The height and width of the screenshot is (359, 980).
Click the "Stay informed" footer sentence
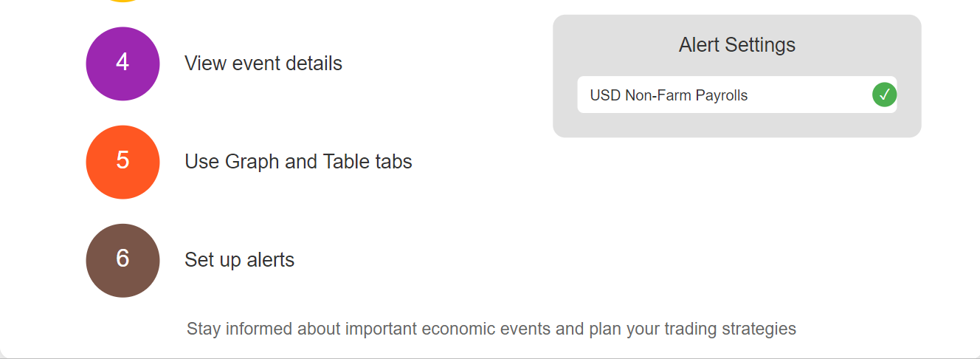click(x=491, y=329)
